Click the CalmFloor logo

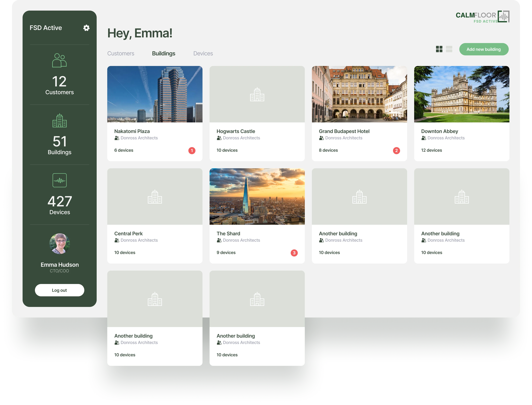pos(482,17)
